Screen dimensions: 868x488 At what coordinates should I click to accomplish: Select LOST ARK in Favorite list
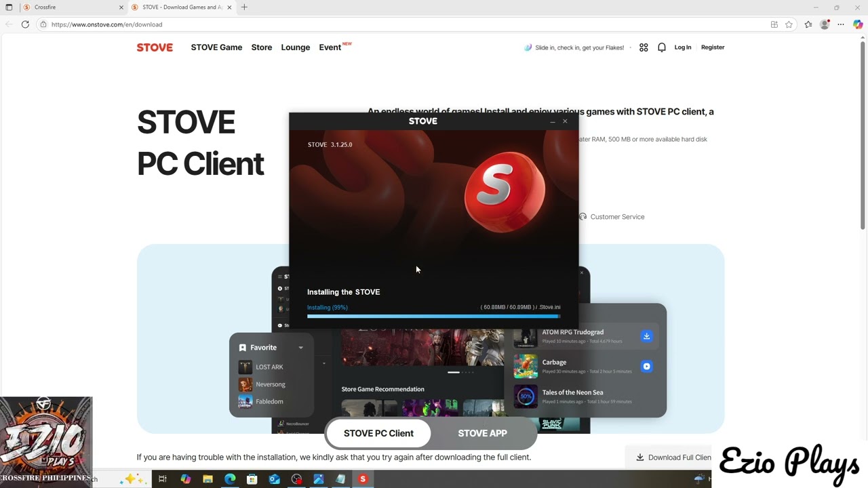(269, 367)
